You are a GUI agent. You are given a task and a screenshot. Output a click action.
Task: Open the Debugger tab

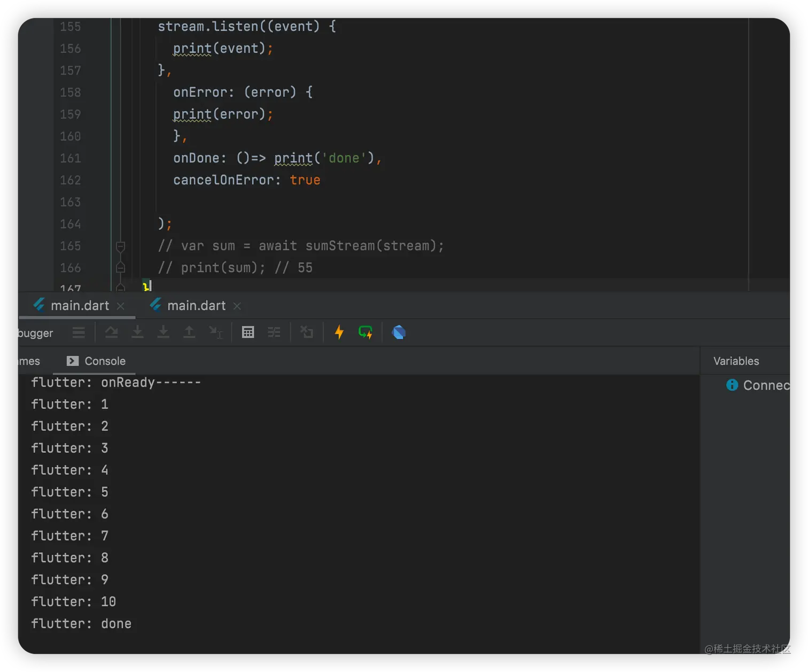(35, 333)
